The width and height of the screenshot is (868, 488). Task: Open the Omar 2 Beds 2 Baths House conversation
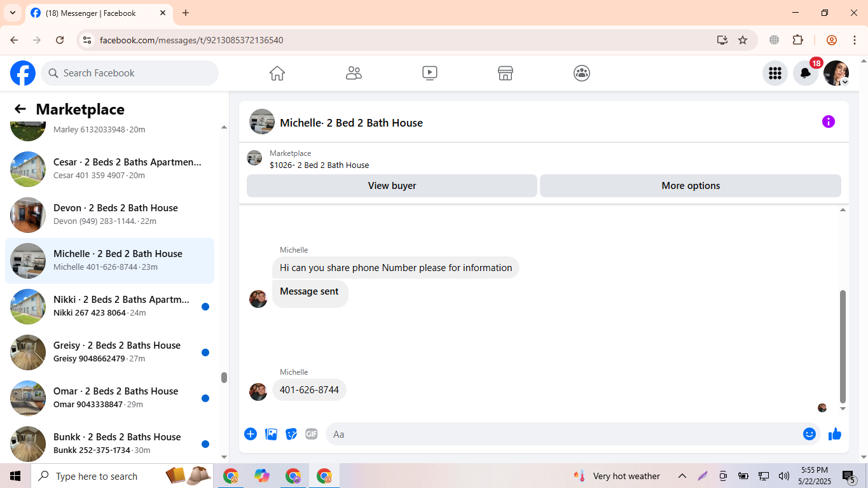coord(109,398)
